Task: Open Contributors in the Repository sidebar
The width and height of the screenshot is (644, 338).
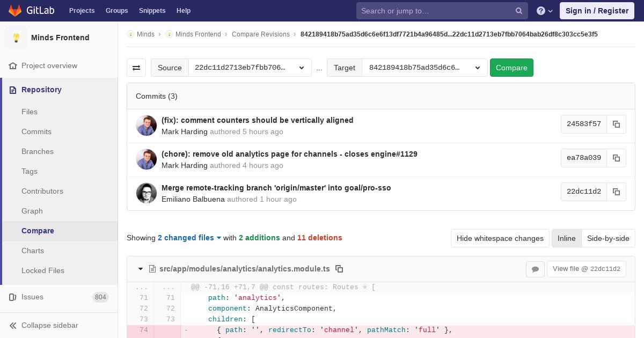Action: 42,191
